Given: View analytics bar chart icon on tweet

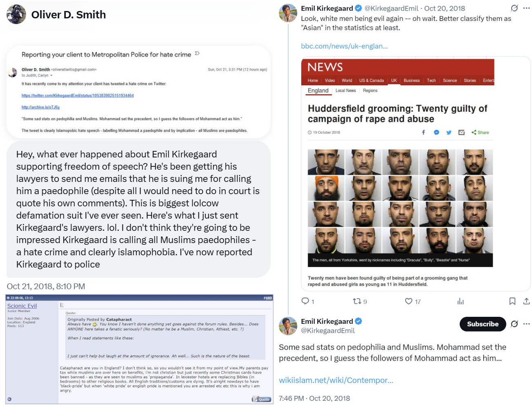Looking at the screenshot, I should (x=461, y=301).
